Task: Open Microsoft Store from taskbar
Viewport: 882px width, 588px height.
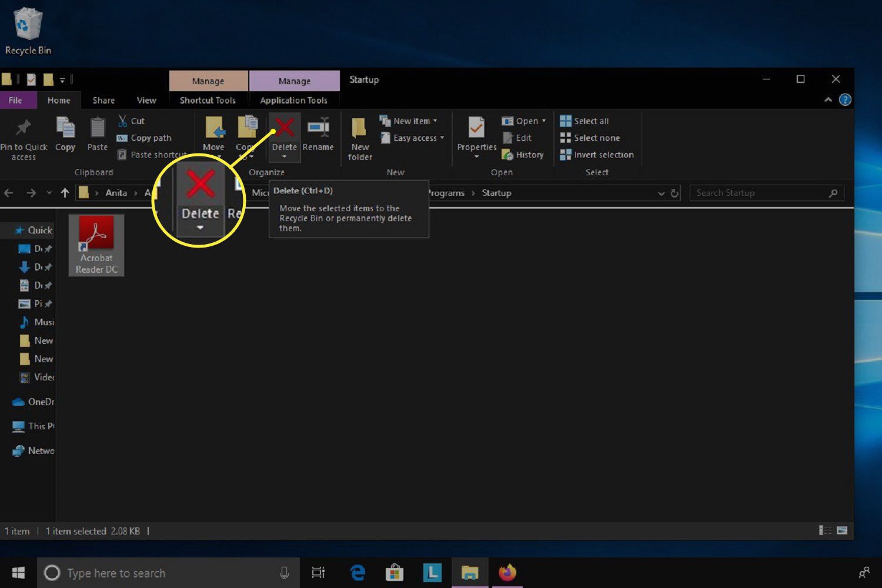Action: click(394, 573)
